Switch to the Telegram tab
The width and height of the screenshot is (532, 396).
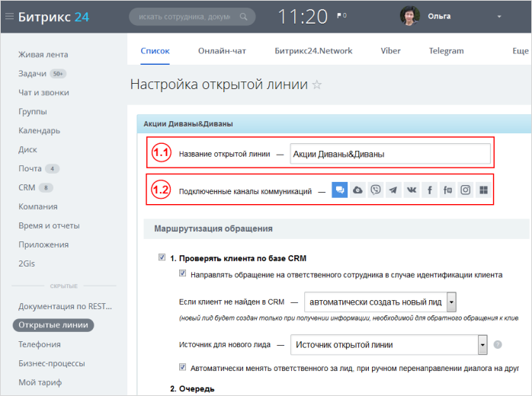coord(446,51)
